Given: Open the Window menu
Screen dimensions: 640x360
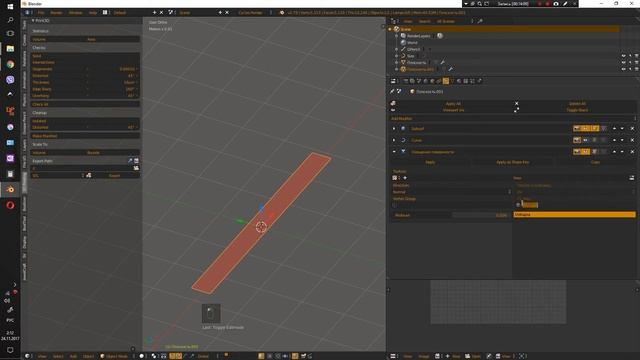Looking at the screenshot, I should click(x=76, y=13).
